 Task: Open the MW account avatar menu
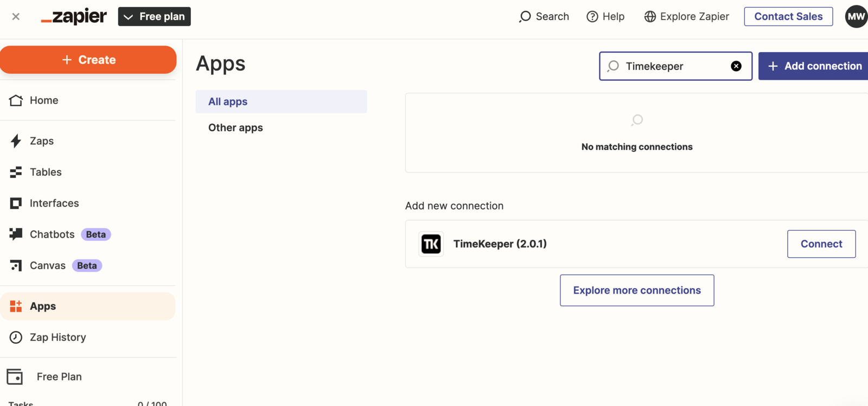856,16
